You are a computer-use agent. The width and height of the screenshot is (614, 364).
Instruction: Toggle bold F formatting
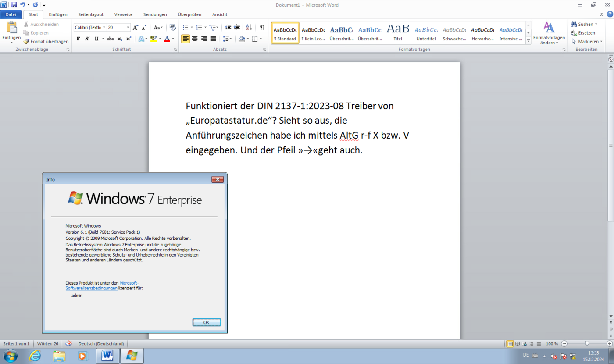pos(79,39)
